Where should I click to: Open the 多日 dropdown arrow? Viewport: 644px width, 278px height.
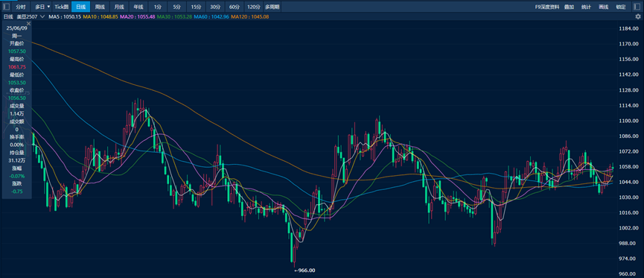coord(49,7)
